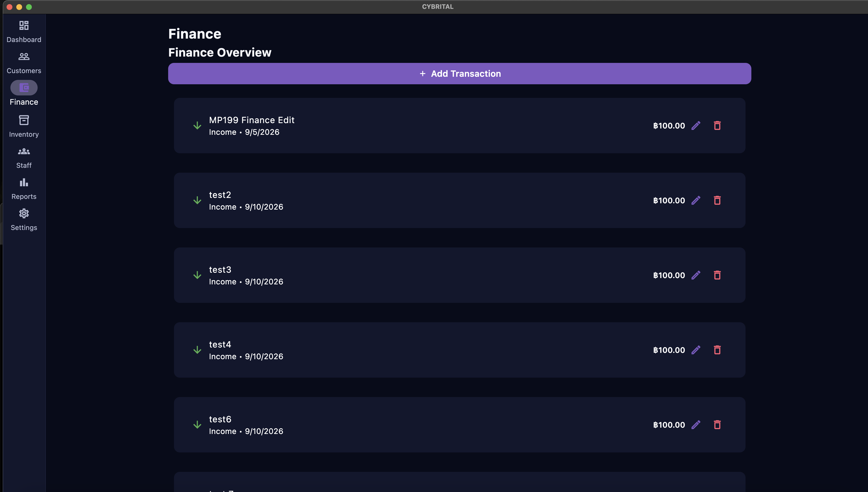Go to Customers section icon
The image size is (868, 492).
(24, 56)
